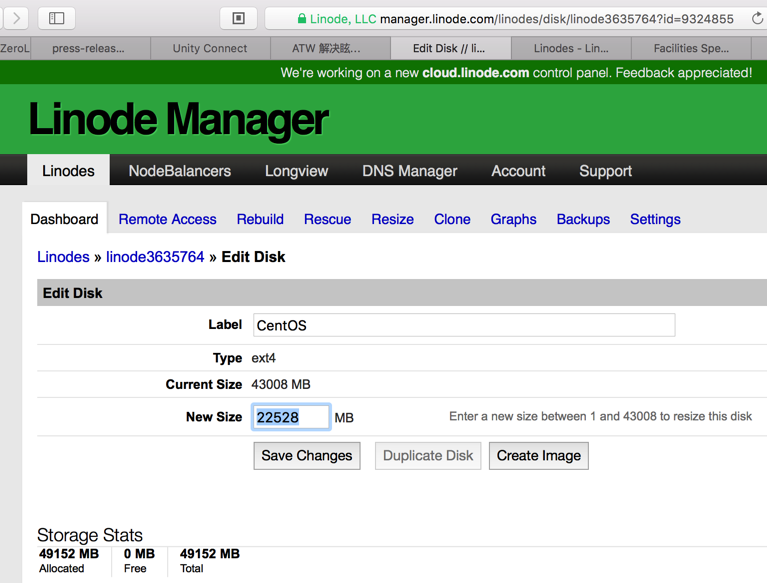Toggle the Safari sidebar icon
This screenshot has height=583, width=767.
[x=56, y=19]
